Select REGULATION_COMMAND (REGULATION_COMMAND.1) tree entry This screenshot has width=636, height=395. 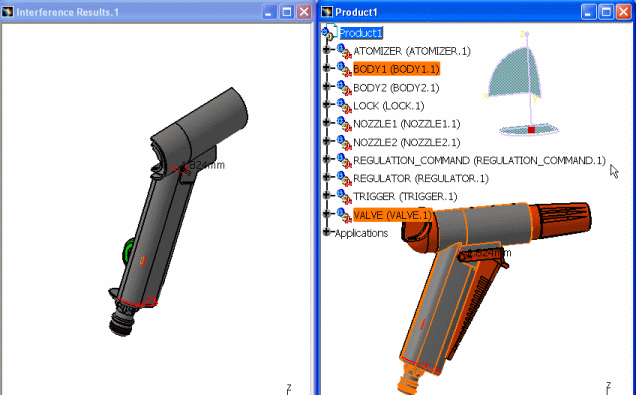[479, 161]
